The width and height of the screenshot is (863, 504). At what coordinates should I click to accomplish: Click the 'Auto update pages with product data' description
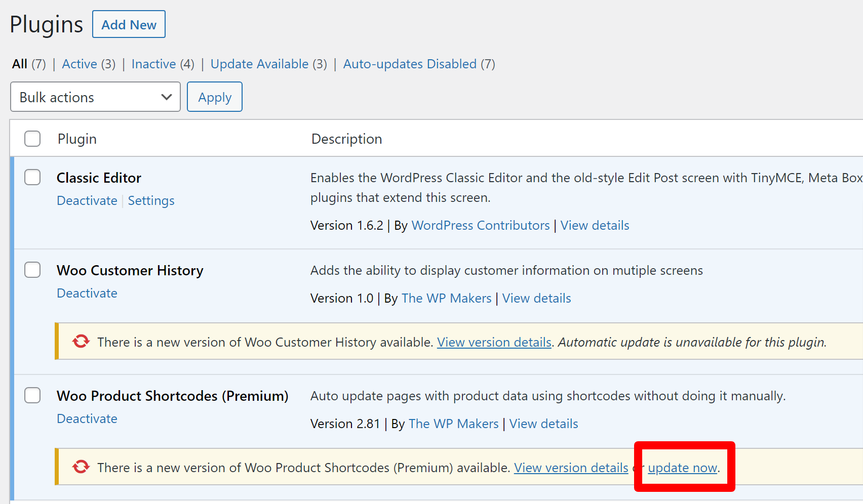(548, 396)
